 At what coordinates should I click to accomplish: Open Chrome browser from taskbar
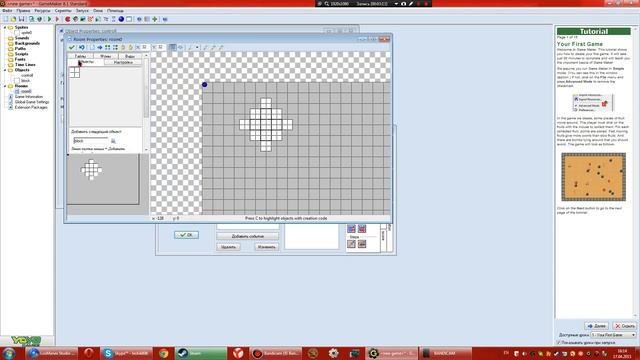(x=163, y=353)
